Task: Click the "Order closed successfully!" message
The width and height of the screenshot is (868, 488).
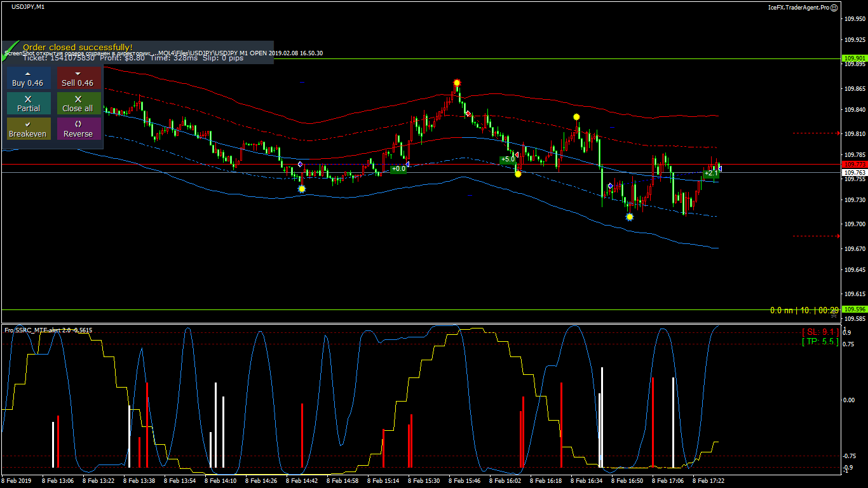Action: tap(78, 47)
